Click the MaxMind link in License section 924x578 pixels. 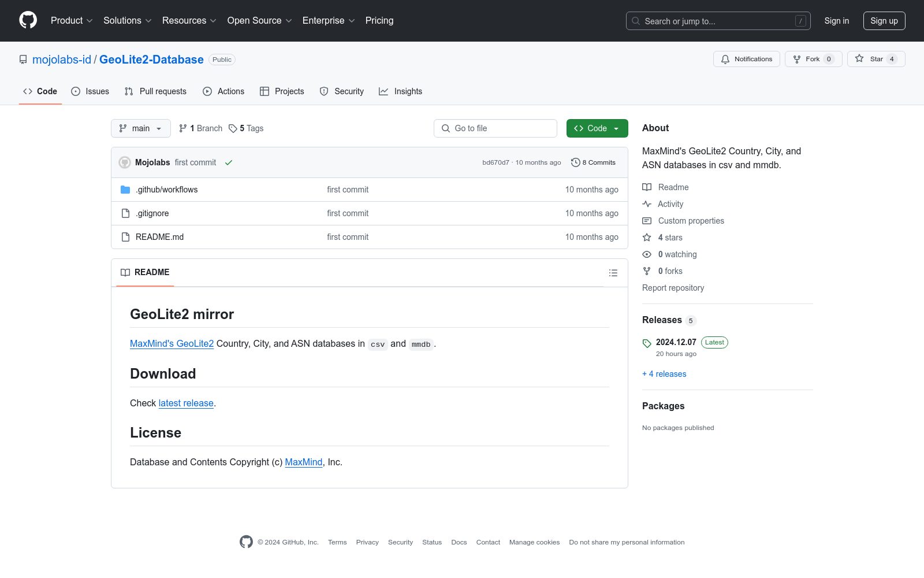click(x=304, y=462)
